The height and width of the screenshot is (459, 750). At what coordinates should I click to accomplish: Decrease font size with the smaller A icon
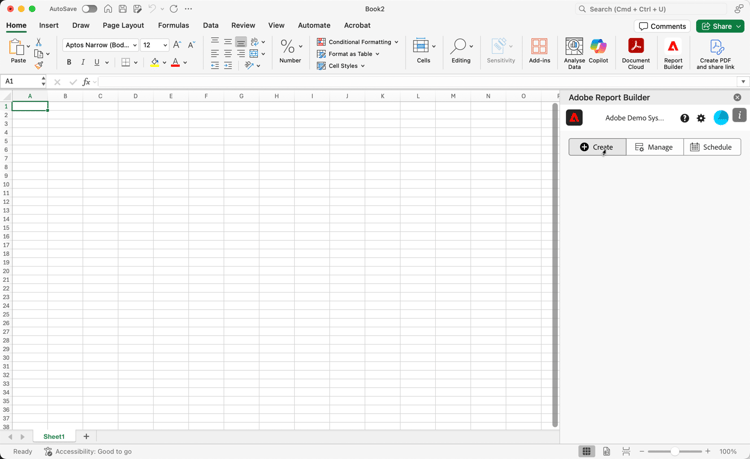[191, 45]
